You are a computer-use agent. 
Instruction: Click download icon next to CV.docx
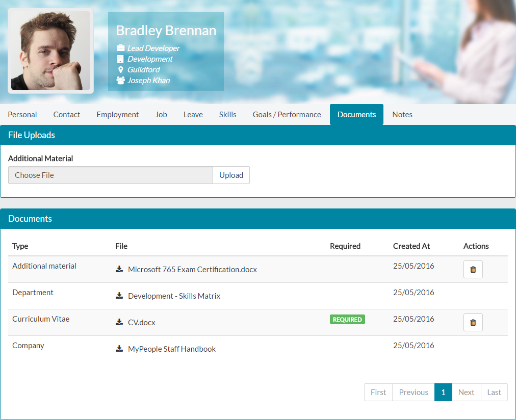[119, 322]
